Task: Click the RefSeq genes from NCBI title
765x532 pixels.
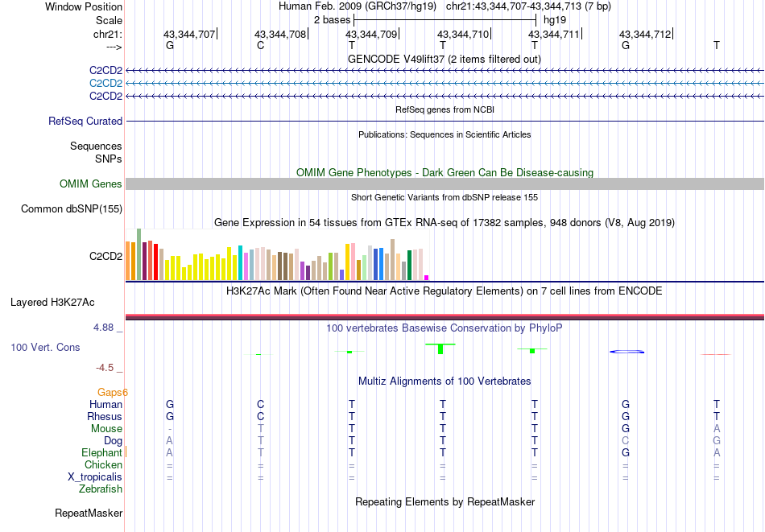Action: [x=445, y=109]
